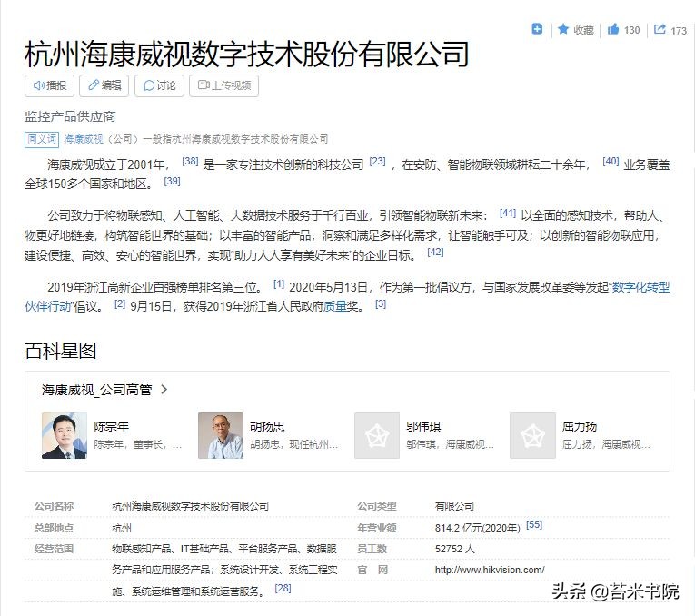Open the 海康威视_公司高管 heading
This screenshot has height=616, width=695.
(97, 390)
